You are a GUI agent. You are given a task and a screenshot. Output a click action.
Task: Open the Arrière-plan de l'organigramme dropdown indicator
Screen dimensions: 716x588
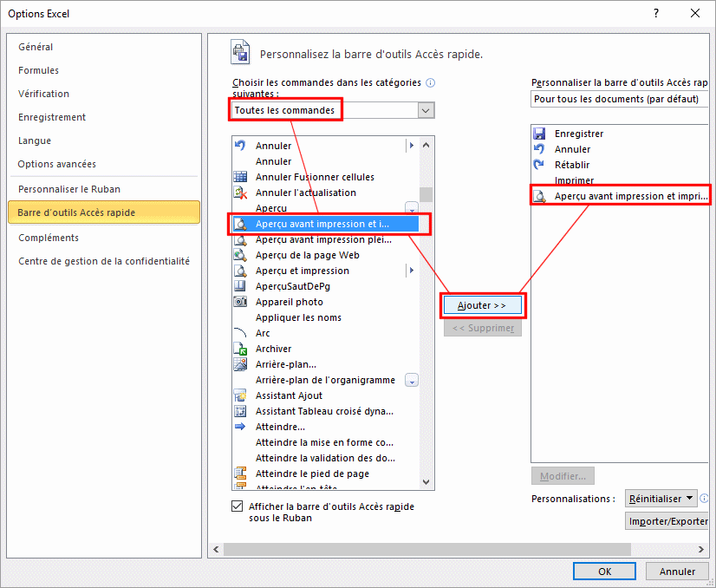coord(412,380)
